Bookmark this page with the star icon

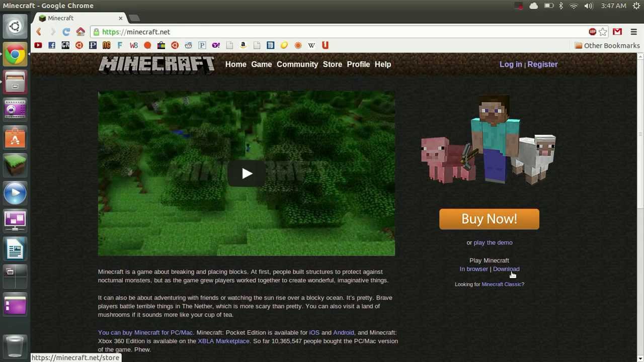[x=603, y=32]
